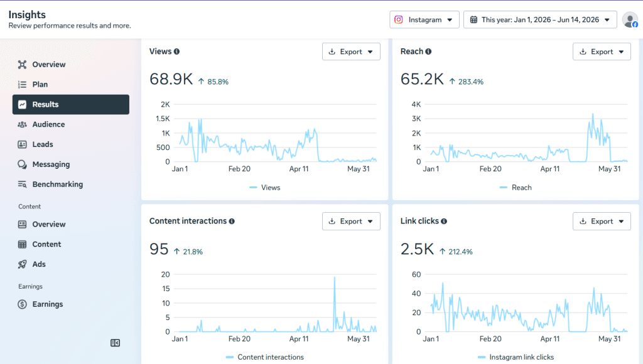Toggle the Reach legend series
Viewport: 643px width, 364px height.
tap(516, 188)
